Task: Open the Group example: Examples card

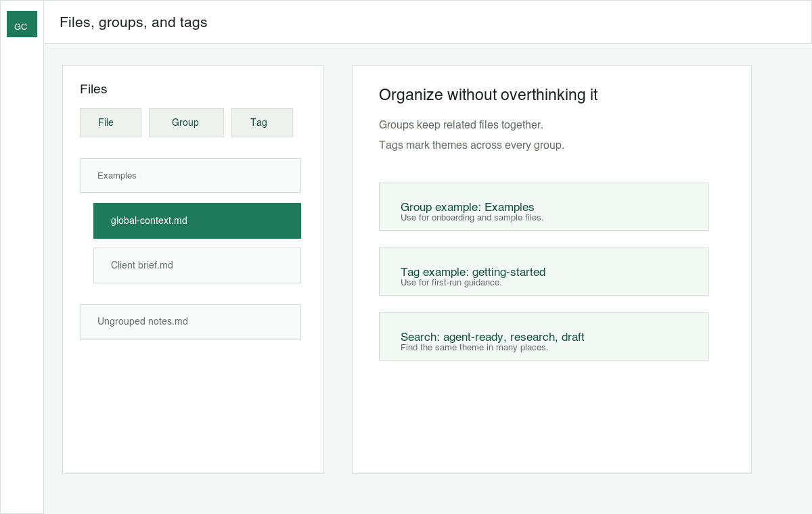Action: coord(543,206)
